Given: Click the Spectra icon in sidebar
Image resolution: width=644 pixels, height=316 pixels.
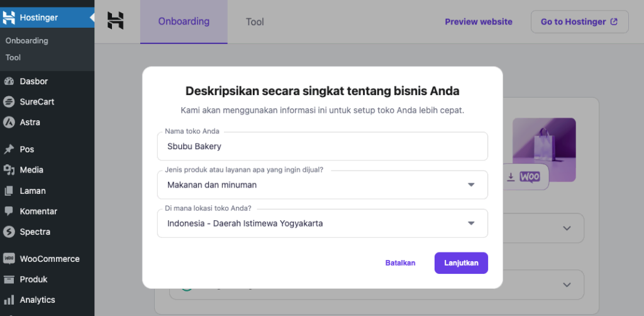Looking at the screenshot, I should (9, 232).
